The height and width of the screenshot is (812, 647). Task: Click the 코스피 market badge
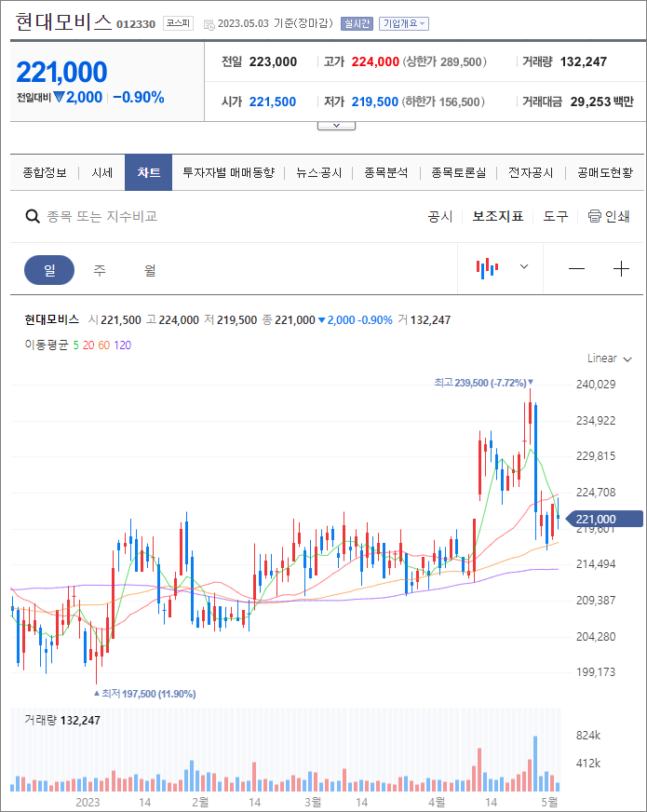(178, 23)
